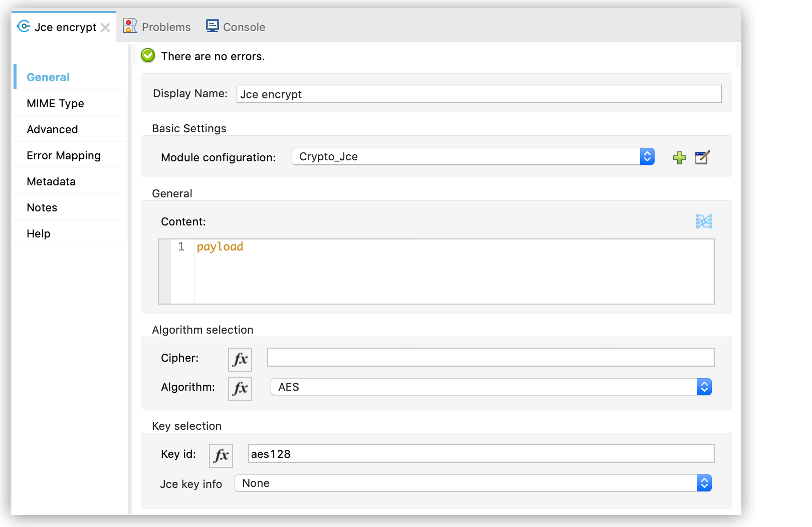Open the DataWeave editor for Content
Image resolution: width=812 pixels, height=527 pixels.
[704, 221]
